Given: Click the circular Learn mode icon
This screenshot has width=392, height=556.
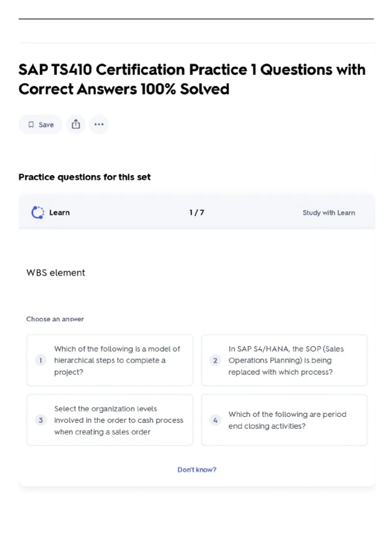Looking at the screenshot, I should click(38, 213).
